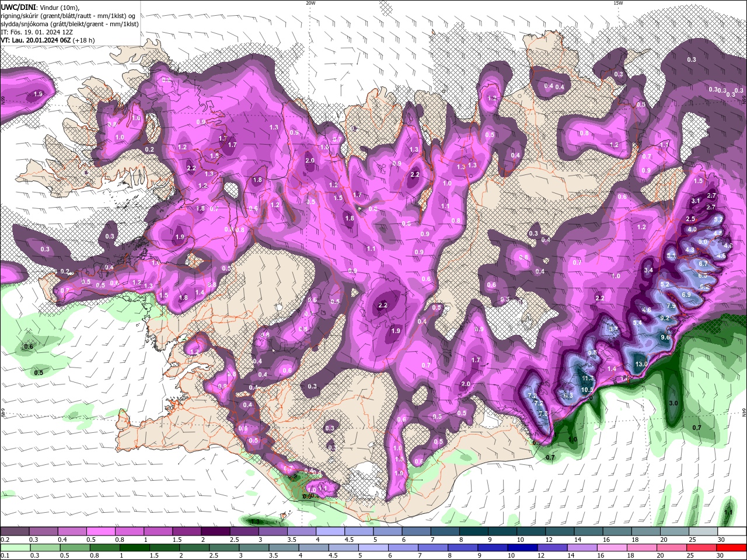The height and width of the screenshot is (560, 747).
Task: Click the "3.1" value in the east
Action: pos(695,201)
